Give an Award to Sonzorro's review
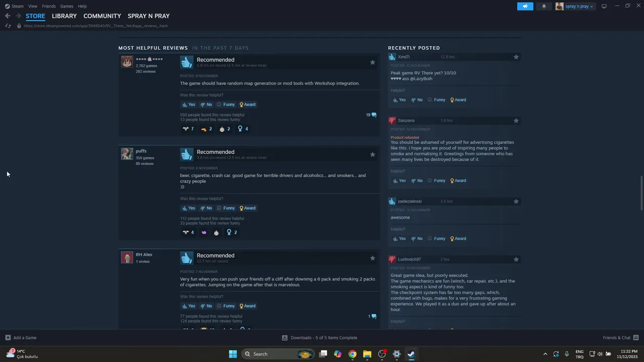644x362 pixels. click(458, 180)
